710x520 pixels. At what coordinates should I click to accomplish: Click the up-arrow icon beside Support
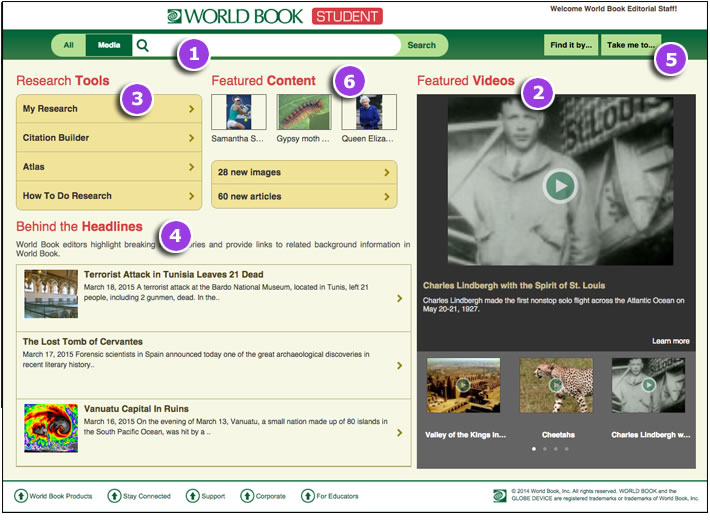[192, 496]
